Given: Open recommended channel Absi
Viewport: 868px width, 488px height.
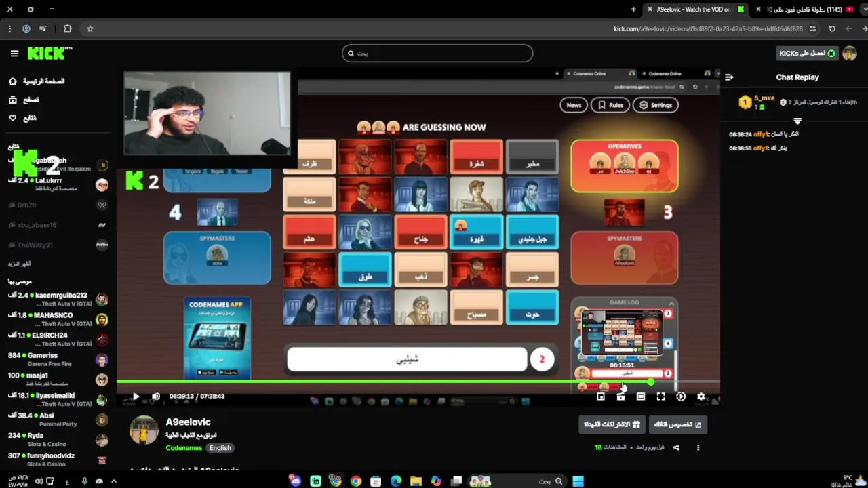Looking at the screenshot, I should pyautogui.click(x=58, y=420).
